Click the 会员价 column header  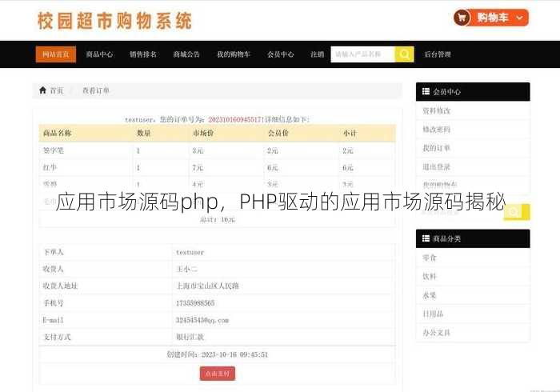(x=278, y=133)
